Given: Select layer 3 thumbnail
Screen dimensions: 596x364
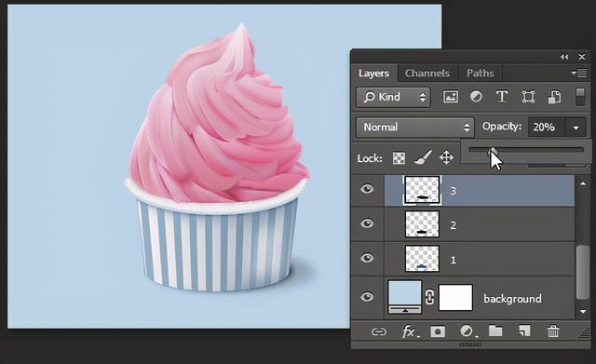Looking at the screenshot, I should [422, 190].
